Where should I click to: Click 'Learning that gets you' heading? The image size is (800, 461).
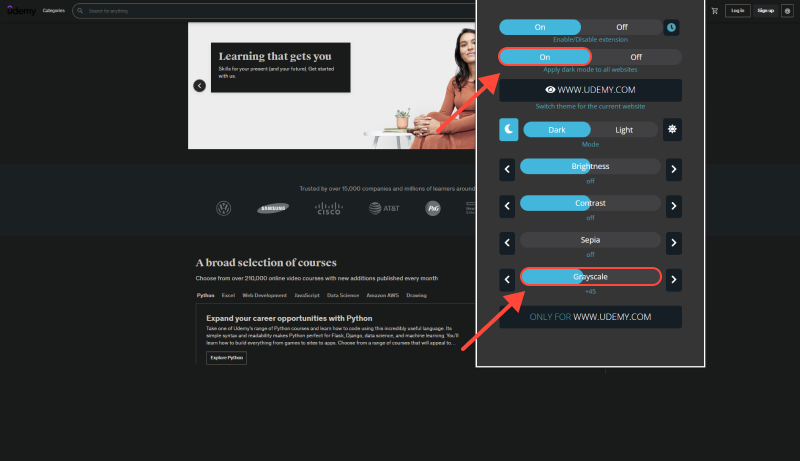tap(275, 56)
